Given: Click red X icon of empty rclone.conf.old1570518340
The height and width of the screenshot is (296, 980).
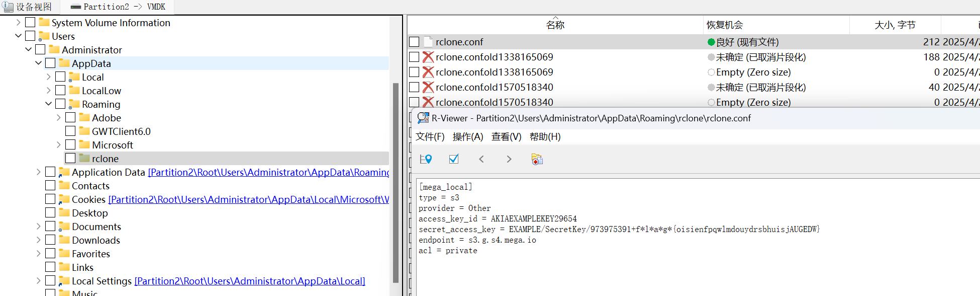Looking at the screenshot, I should [x=428, y=102].
